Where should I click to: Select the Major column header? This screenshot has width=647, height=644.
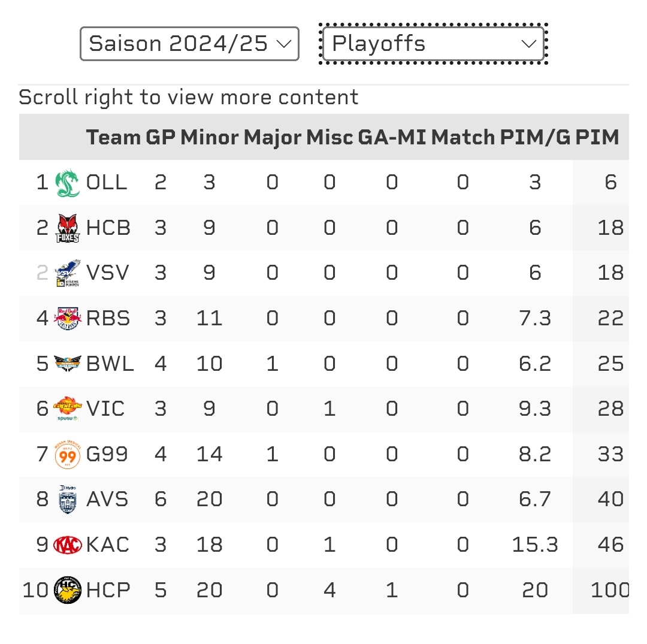coord(273,137)
